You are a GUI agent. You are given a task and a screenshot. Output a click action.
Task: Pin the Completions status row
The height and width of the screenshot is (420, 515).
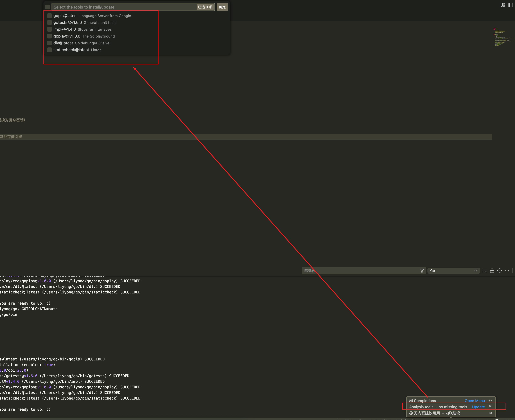(490, 401)
